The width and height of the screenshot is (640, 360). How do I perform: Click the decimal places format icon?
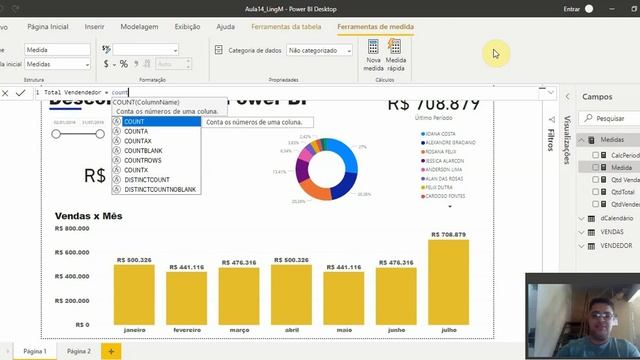147,64
